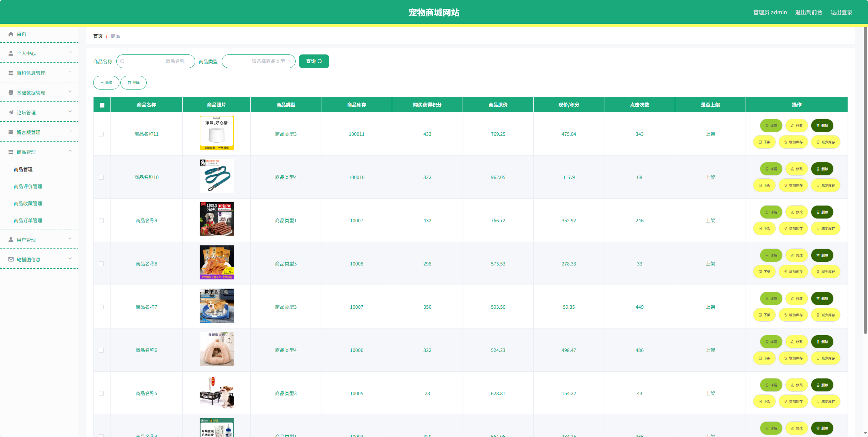Screen dimensions: 868x437
Task: Click the 论坛管理 paper plane icon
Action: (11, 113)
